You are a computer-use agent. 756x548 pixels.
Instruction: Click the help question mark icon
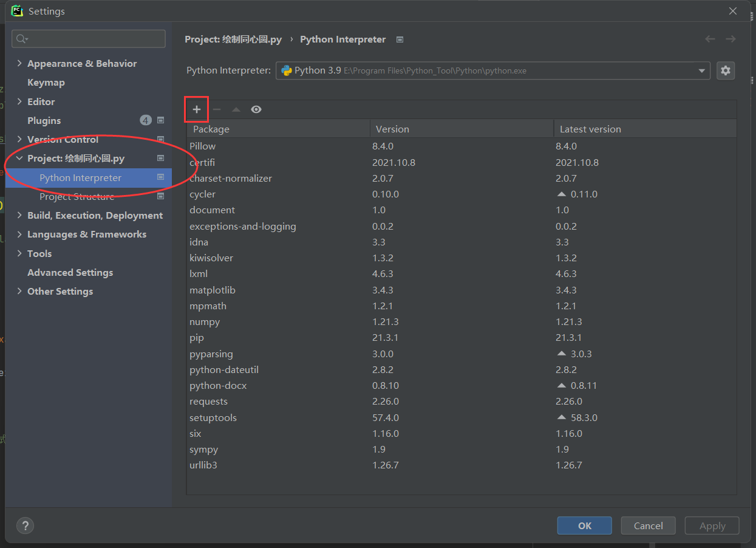pyautogui.click(x=25, y=526)
